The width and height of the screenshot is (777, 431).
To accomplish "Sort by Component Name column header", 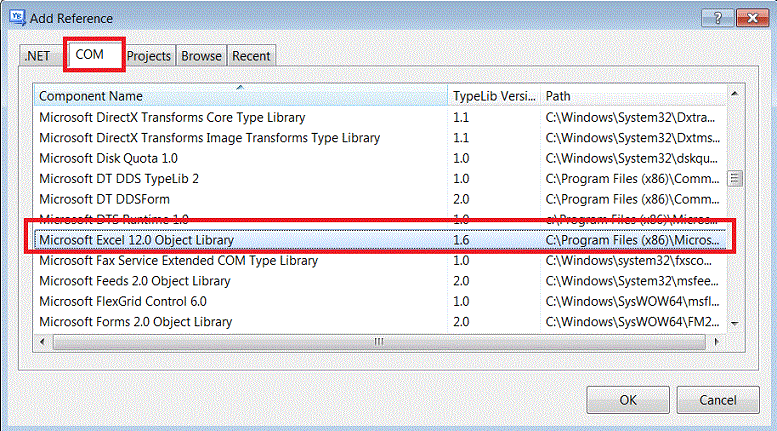I will click(240, 96).
